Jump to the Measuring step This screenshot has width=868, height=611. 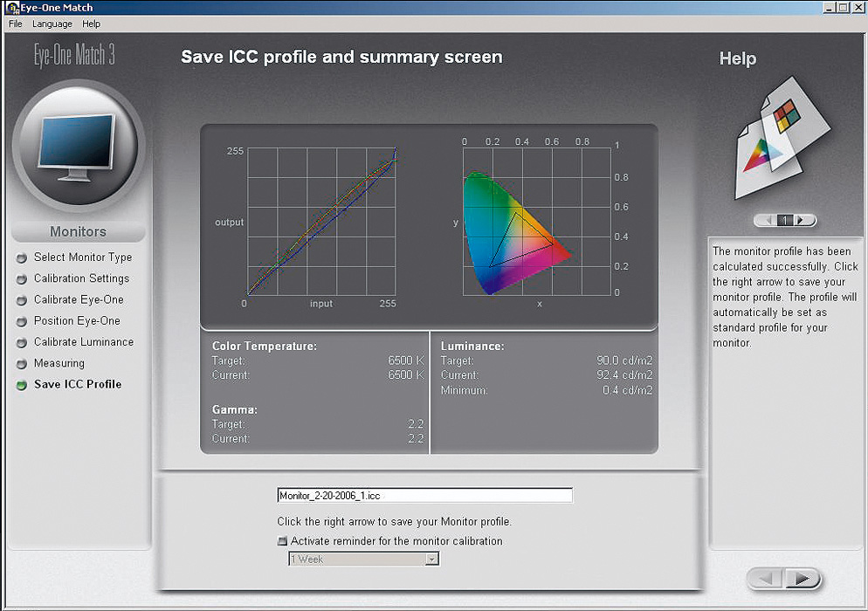(59, 363)
